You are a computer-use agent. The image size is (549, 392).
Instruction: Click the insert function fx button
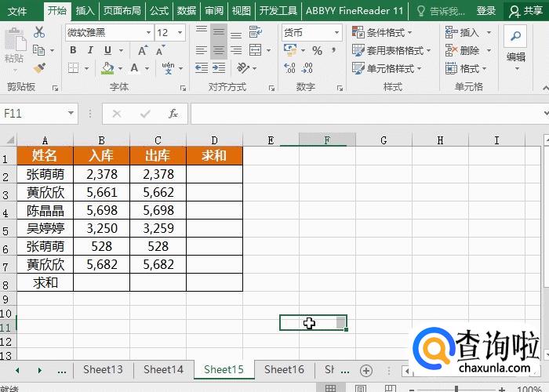173,114
